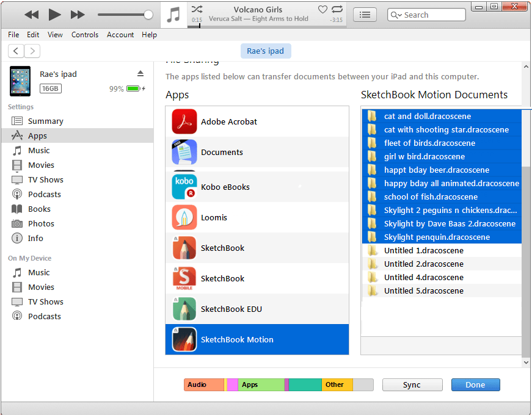Select Loomis app icon

pyautogui.click(x=184, y=217)
